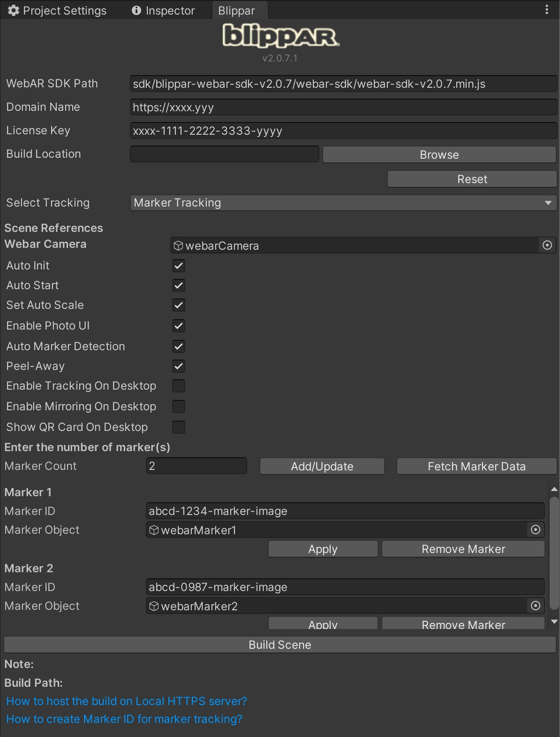Click the Blippar logo image
This screenshot has width=560, height=737.
[x=280, y=36]
